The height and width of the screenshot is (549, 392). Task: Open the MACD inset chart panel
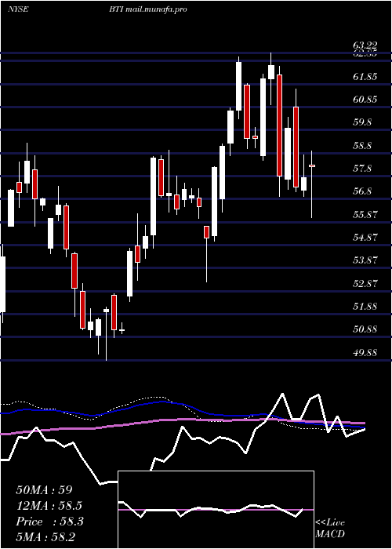pyautogui.click(x=216, y=510)
